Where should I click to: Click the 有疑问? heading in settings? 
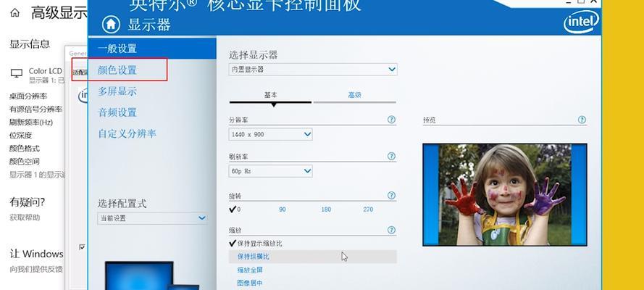pyautogui.click(x=27, y=202)
